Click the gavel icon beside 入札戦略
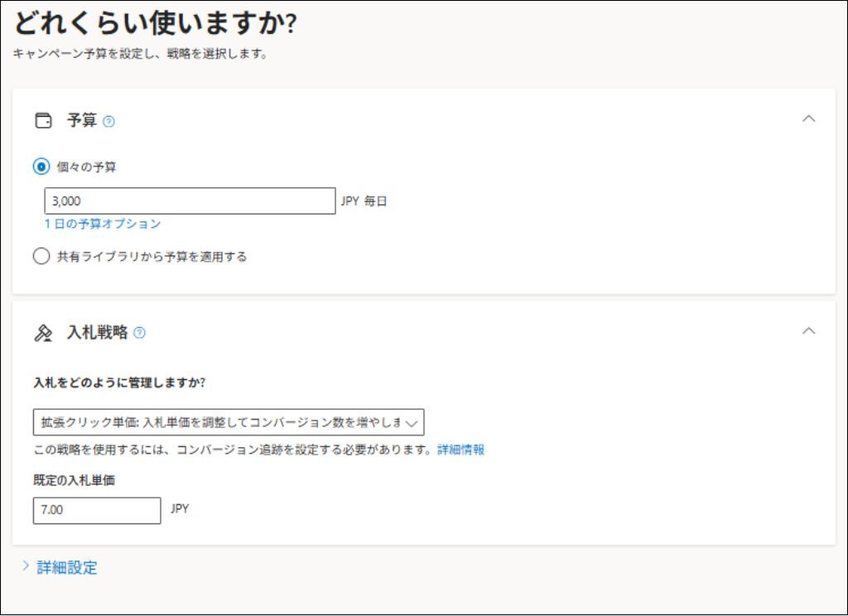 coord(43,333)
